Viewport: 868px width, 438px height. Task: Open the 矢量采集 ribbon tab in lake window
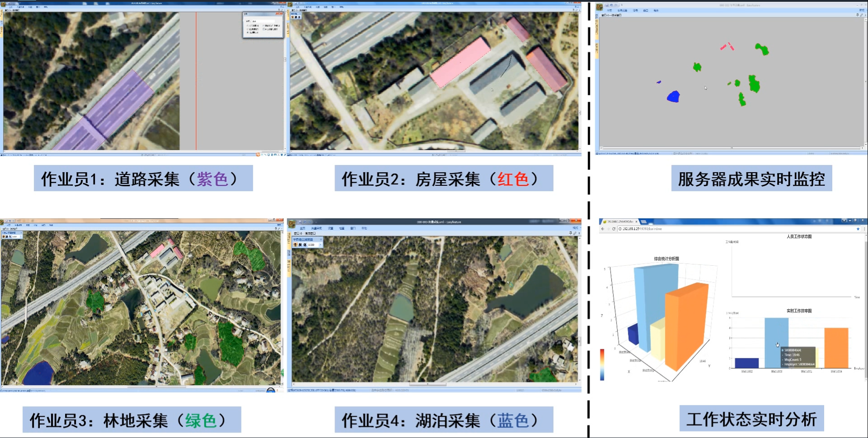(316, 228)
